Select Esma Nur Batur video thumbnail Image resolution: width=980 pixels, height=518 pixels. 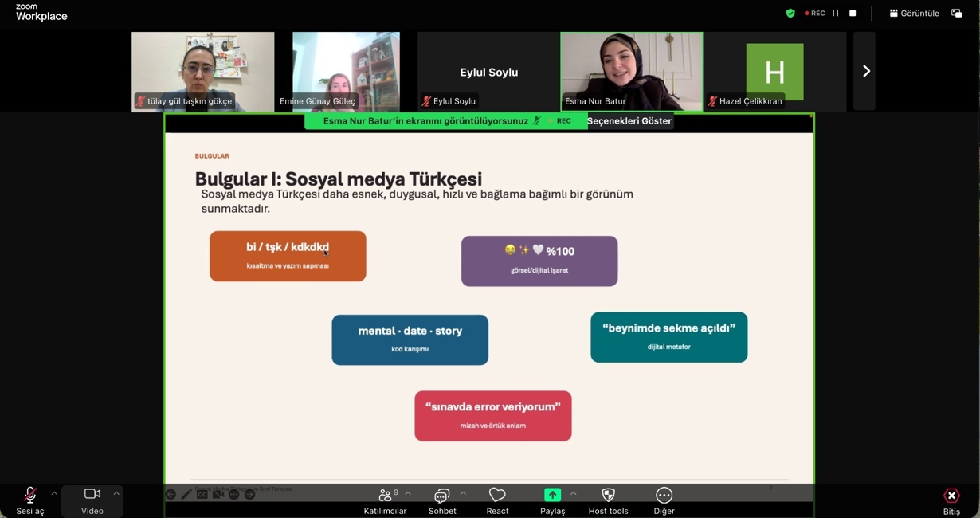coord(632,72)
